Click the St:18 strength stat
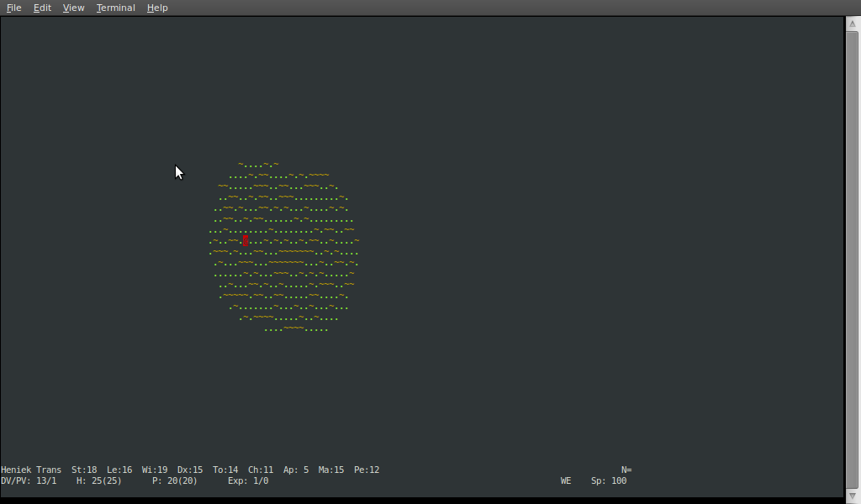This screenshot has width=861, height=504. coord(84,470)
